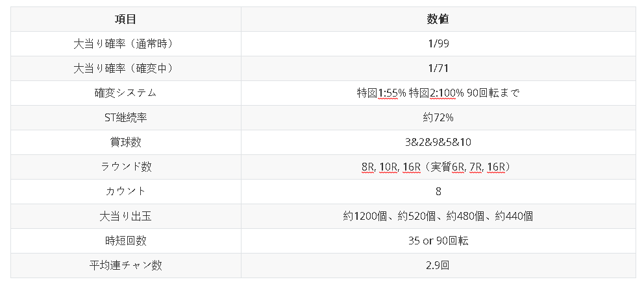Select the 大当り出玉 label cell
644x284 pixels.
click(125, 216)
